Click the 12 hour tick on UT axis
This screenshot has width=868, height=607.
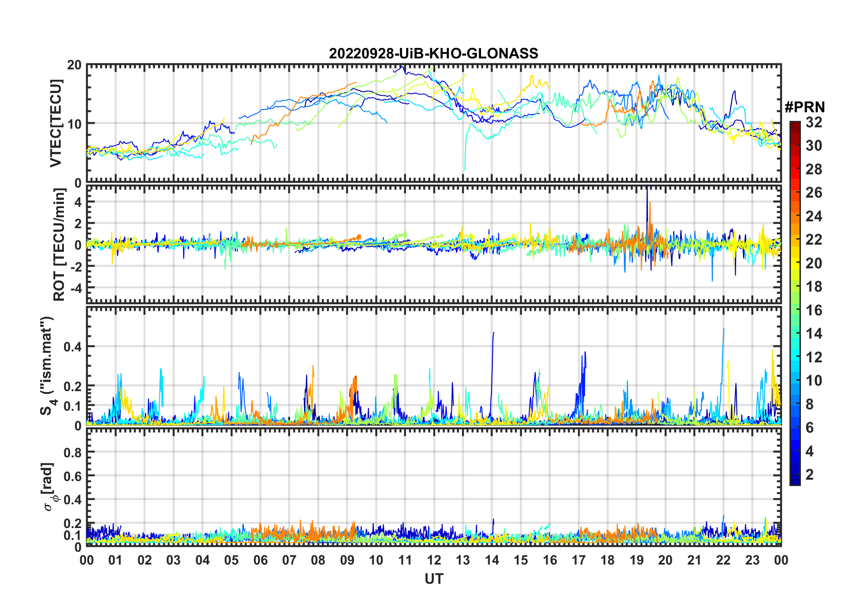tap(434, 560)
